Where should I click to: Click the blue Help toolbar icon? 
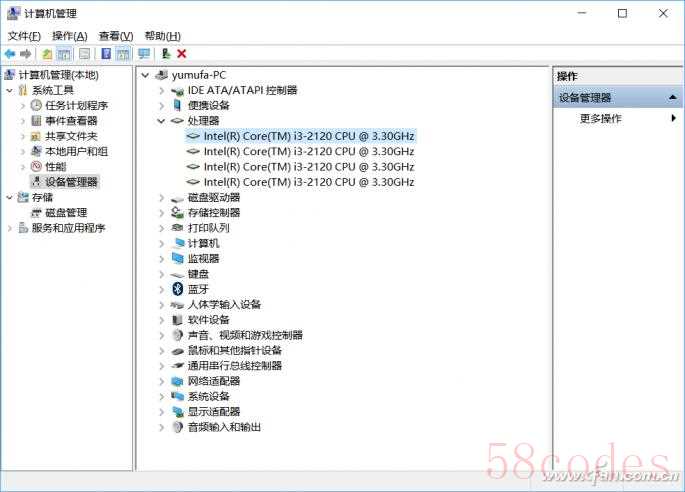(106, 54)
